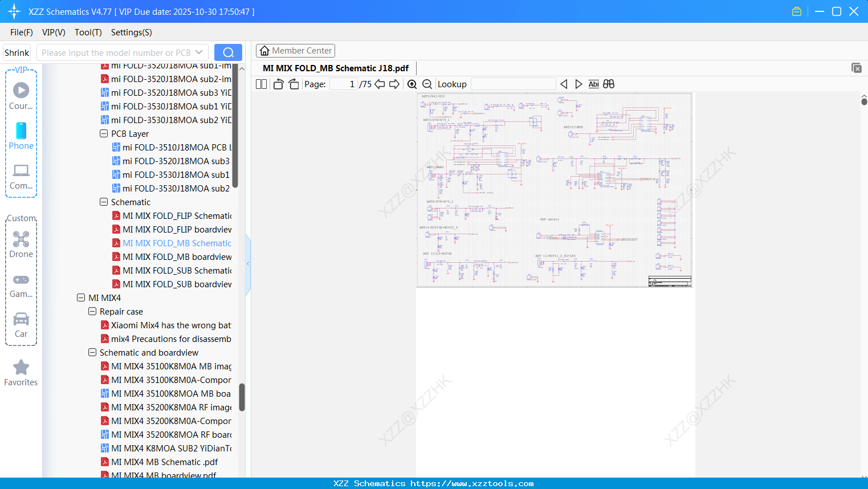868x489 pixels.
Task: Open the Member Center
Action: (x=295, y=51)
